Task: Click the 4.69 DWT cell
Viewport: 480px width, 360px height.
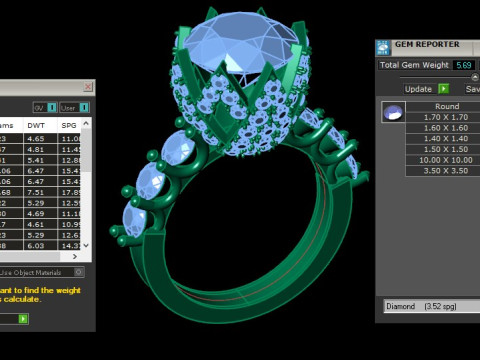Action: coord(40,214)
